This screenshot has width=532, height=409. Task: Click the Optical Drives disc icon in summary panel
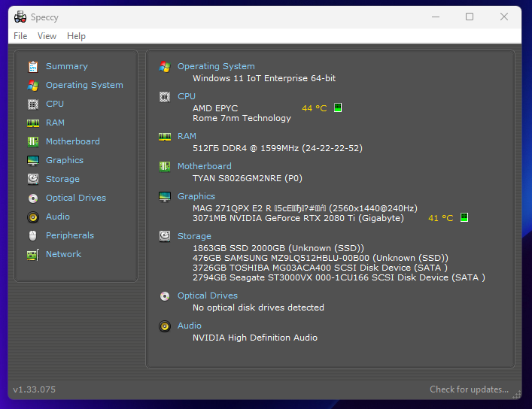[x=165, y=296]
